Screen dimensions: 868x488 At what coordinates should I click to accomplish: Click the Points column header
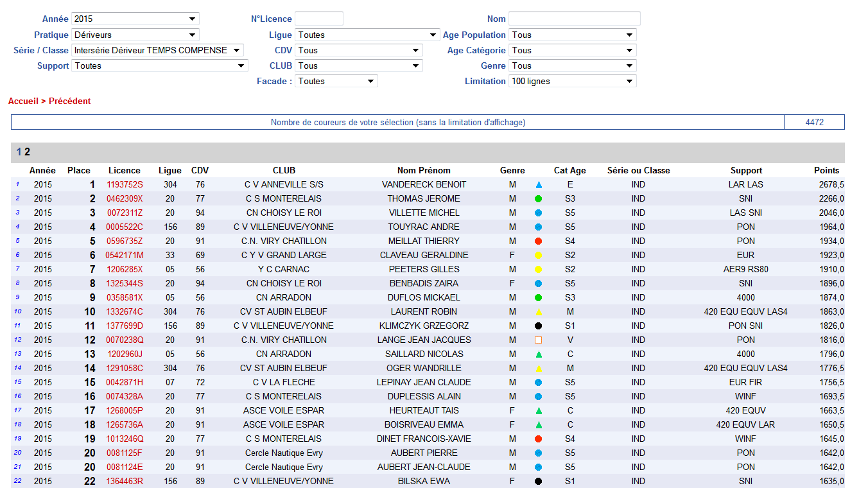pos(826,170)
